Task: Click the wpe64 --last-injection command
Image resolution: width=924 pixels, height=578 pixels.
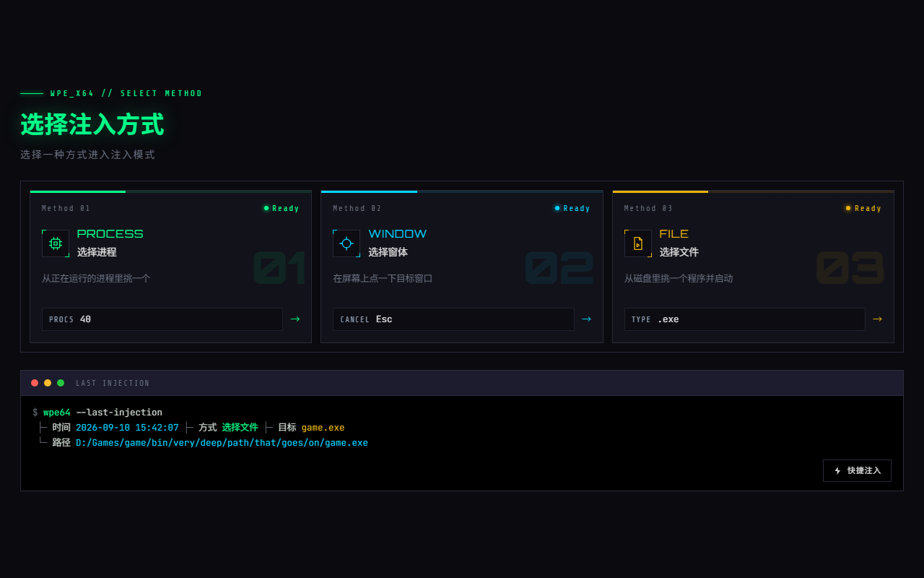Action: [x=103, y=413]
